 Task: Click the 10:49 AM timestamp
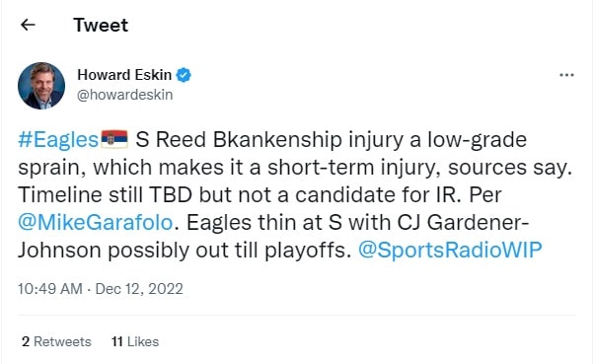point(50,289)
